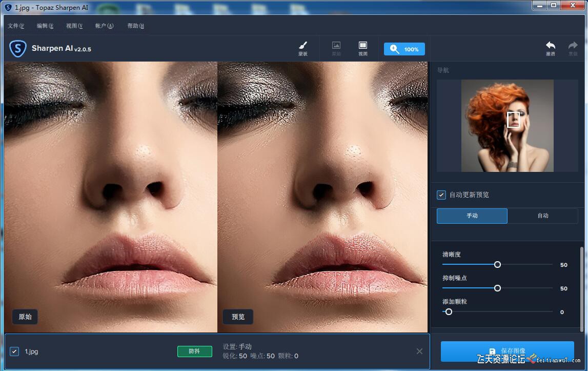The height and width of the screenshot is (371, 588).
Task: Close the Topaz Sharpen AI window
Action: (x=573, y=5)
